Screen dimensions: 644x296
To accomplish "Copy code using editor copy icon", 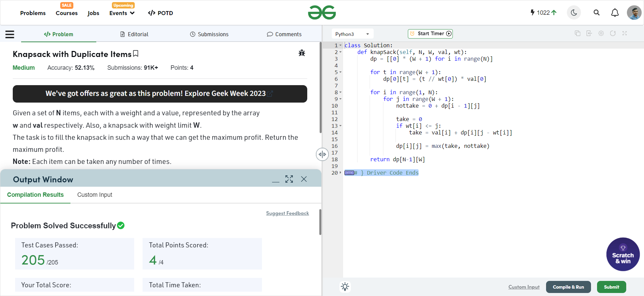I will [x=578, y=34].
